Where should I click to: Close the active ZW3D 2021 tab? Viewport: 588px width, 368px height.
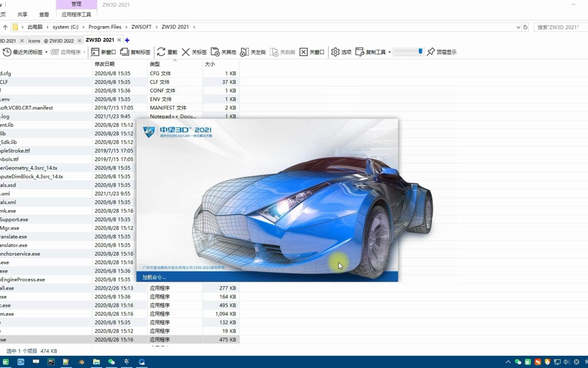119,40
